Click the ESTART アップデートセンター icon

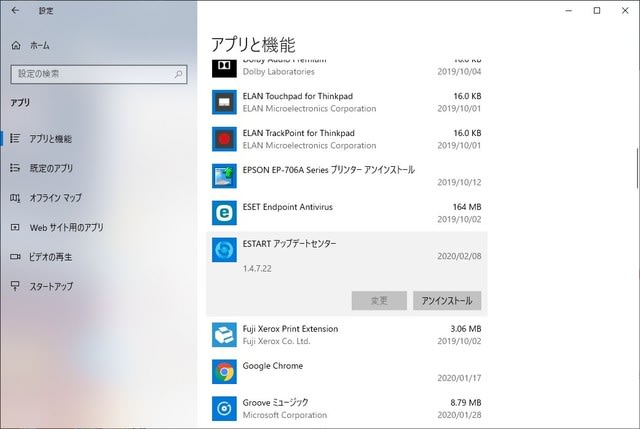pyautogui.click(x=224, y=250)
